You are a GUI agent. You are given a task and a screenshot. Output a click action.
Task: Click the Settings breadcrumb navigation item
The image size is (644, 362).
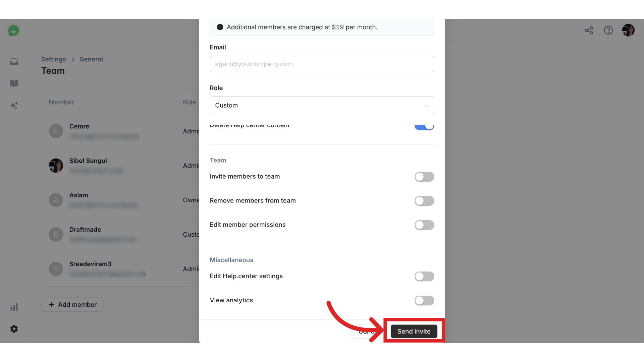click(x=54, y=59)
